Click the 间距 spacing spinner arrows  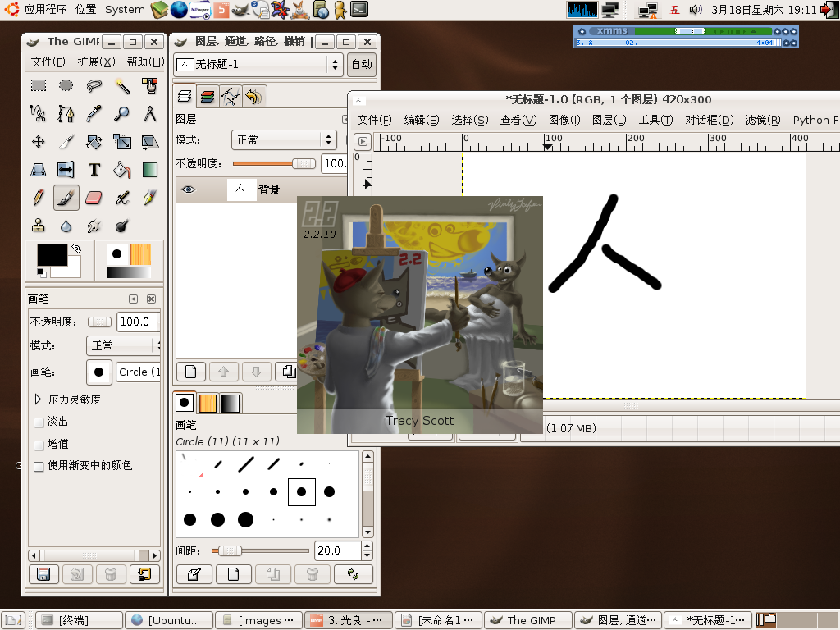[x=367, y=550]
